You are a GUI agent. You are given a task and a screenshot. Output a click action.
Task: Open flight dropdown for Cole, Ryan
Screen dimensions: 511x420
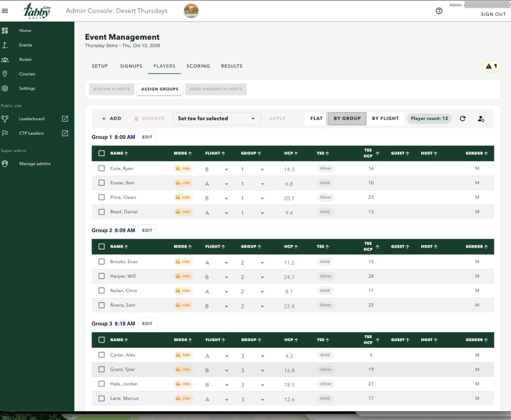(x=217, y=170)
